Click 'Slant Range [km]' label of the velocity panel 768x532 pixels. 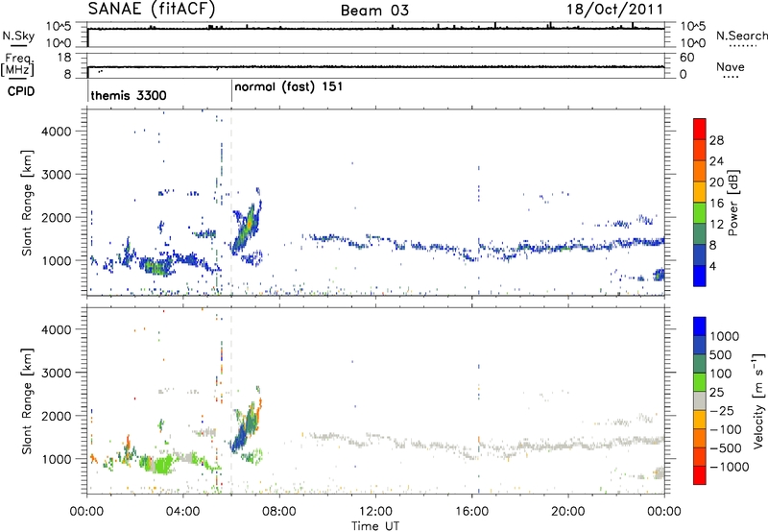[x=27, y=400]
